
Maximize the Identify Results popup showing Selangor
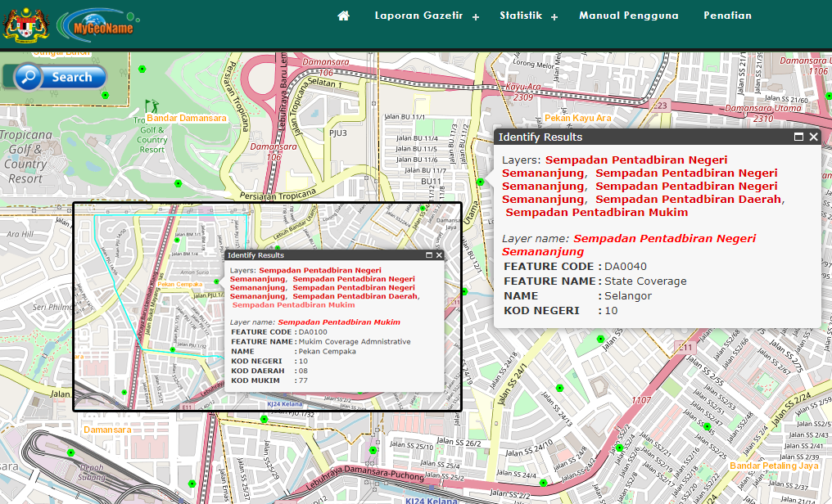click(x=798, y=137)
